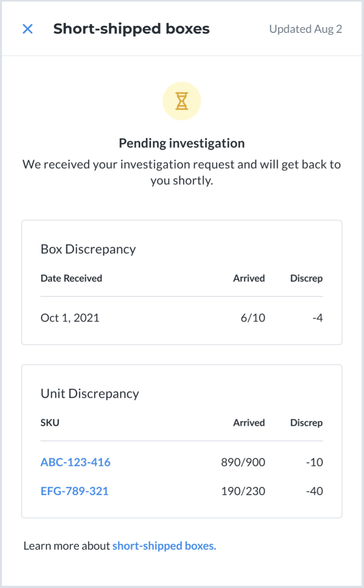The image size is (364, 588).
Task: Click the Unit Discrepancy card title
Action: (90, 394)
